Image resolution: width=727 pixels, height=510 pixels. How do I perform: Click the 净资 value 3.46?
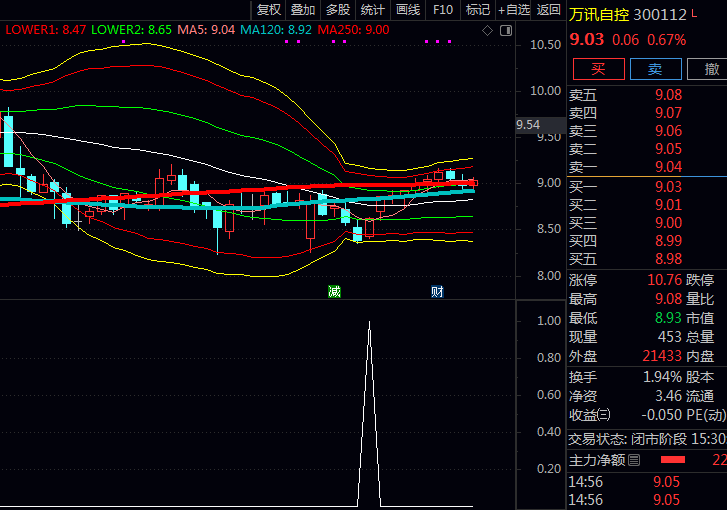pos(668,396)
